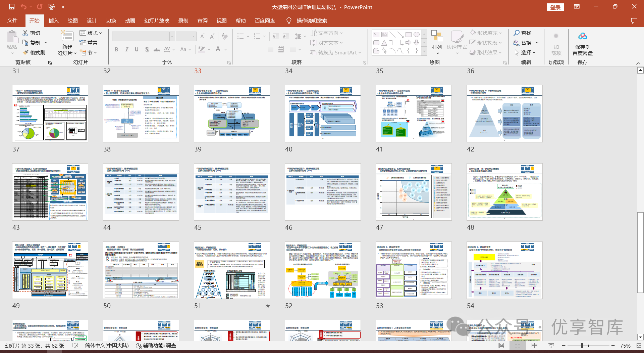Viewport: 644px width, 353px height.
Task: Click the Find (查找) magnifier icon
Action: coord(517,33)
